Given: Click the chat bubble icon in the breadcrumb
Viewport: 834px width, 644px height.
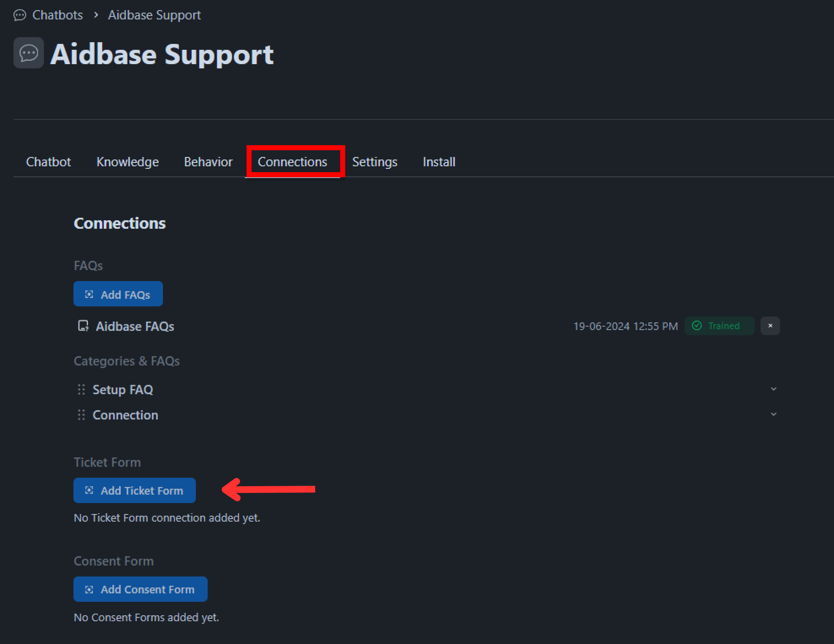Looking at the screenshot, I should (20, 15).
